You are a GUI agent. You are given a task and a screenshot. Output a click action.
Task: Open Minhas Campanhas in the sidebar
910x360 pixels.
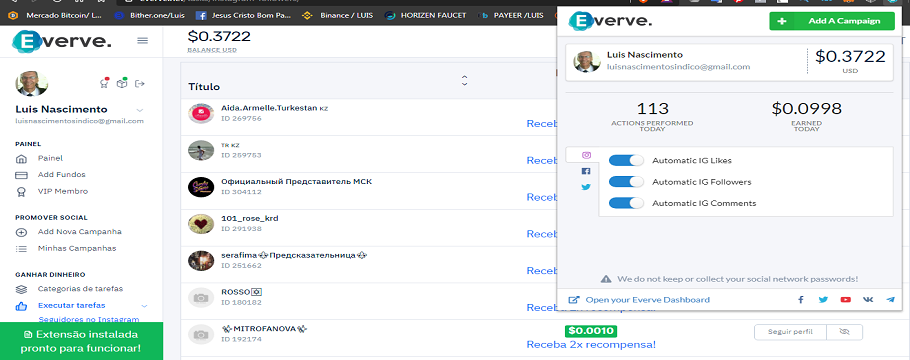tap(77, 248)
